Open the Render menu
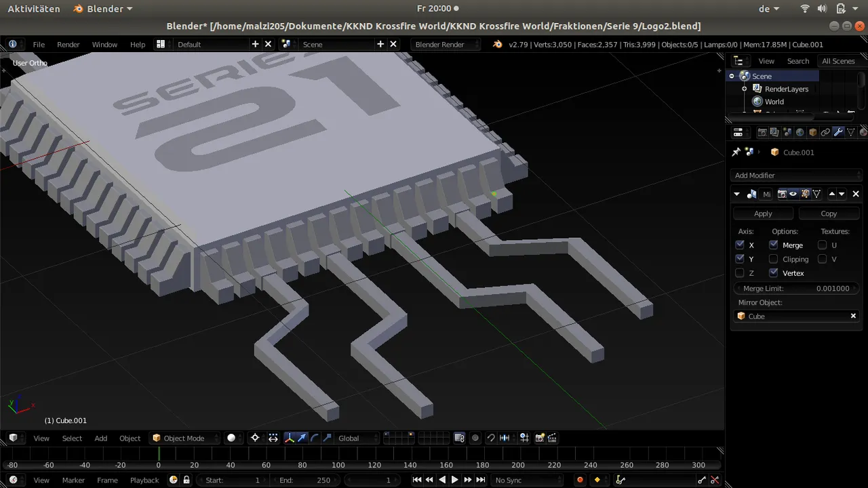 68,44
